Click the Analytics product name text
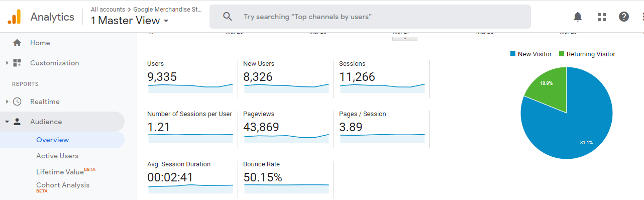Image resolution: width=644 pixels, height=200 pixels. [x=52, y=17]
